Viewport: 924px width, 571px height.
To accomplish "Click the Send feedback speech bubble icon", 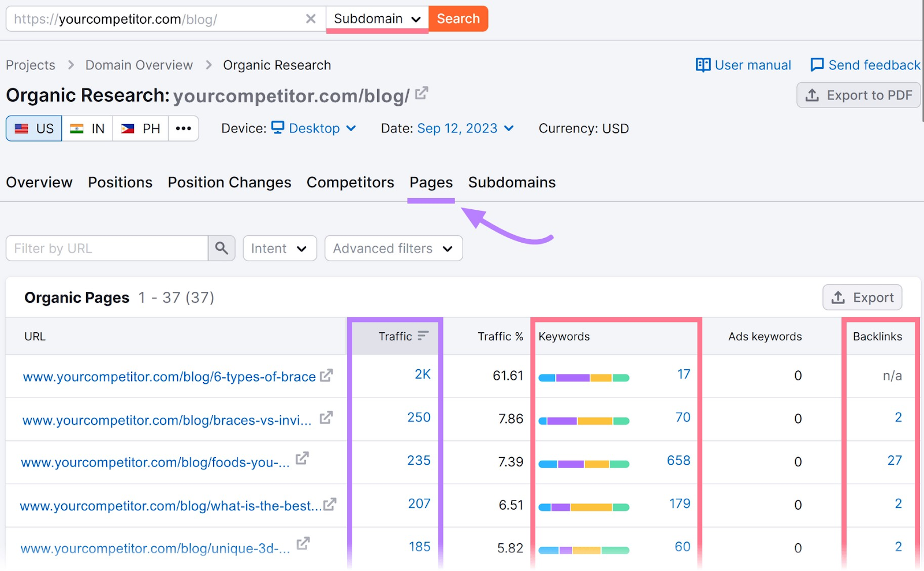I will (x=818, y=65).
